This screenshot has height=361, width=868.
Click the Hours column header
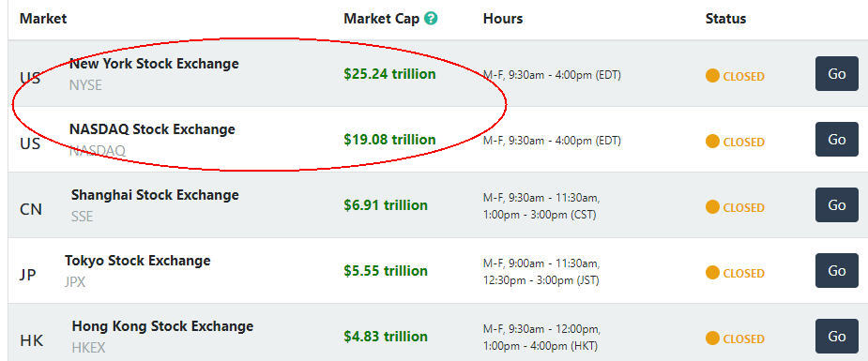(503, 18)
